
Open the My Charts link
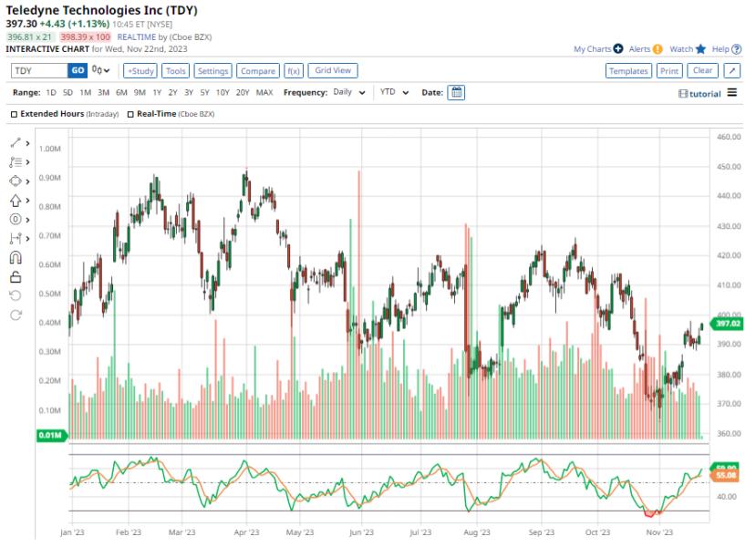[592, 49]
